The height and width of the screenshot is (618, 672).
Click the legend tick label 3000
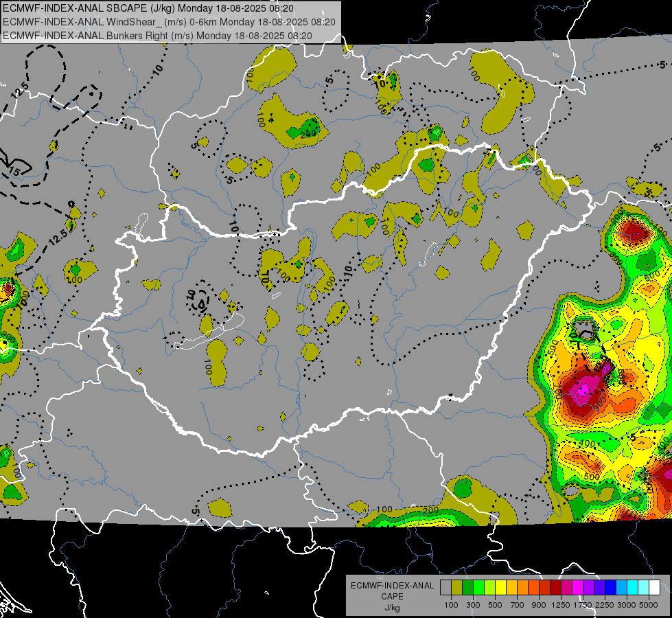pos(627,605)
